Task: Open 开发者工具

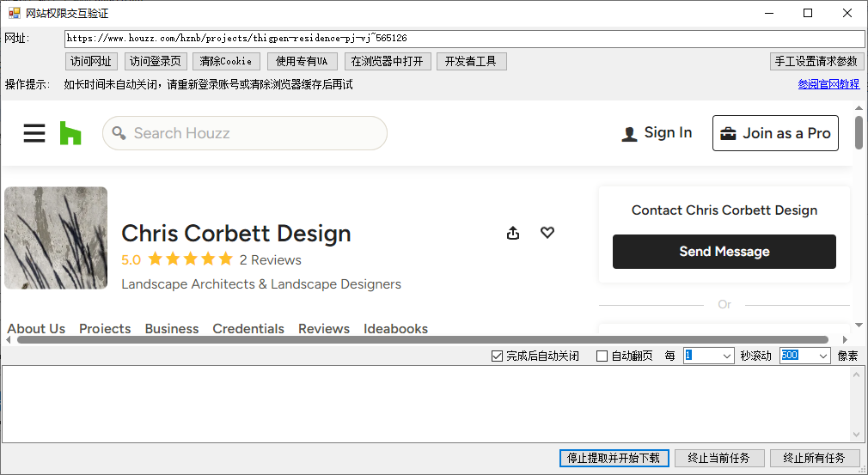Action: click(471, 61)
